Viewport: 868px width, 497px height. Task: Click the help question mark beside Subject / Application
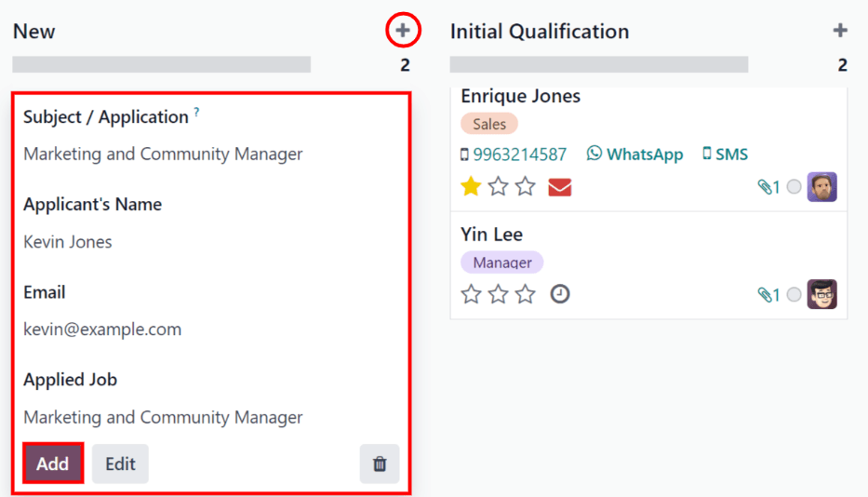tap(196, 114)
